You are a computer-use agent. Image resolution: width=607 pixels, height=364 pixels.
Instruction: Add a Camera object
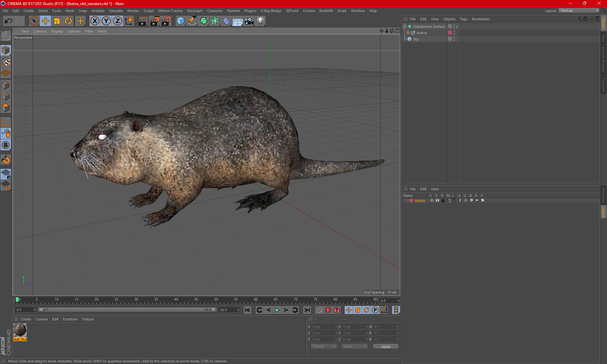249,21
